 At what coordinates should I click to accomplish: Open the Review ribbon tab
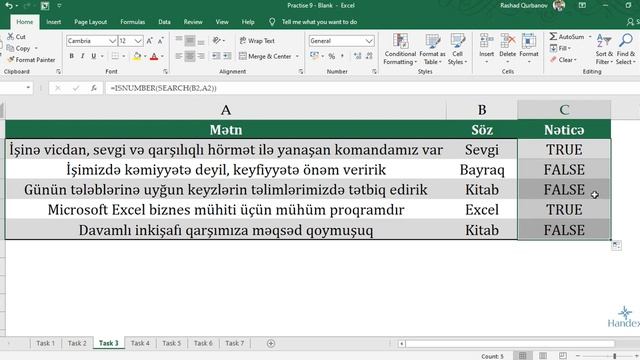coord(193,22)
